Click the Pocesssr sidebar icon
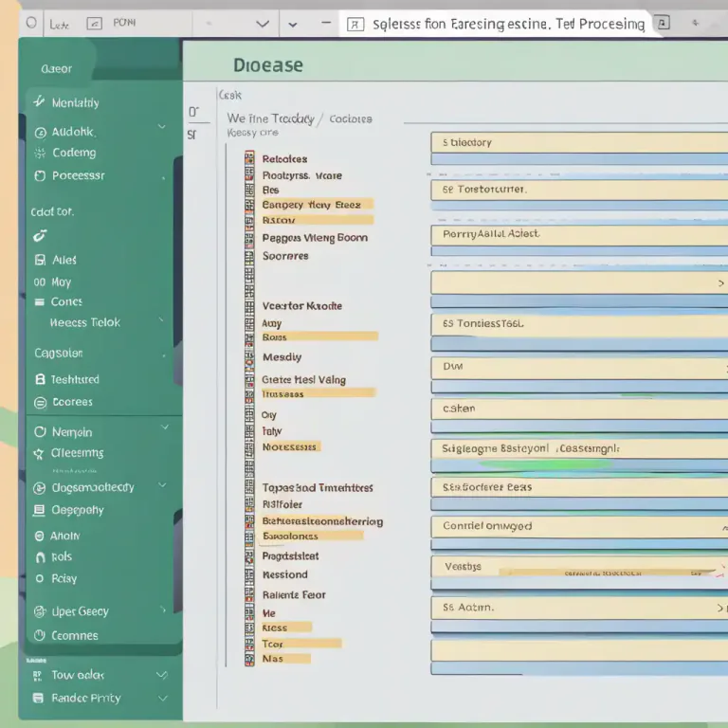Screen dimensions: 728x728 [40, 176]
